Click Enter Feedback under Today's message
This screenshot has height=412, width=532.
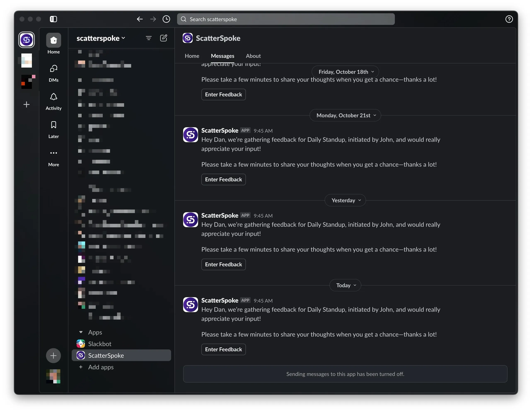(x=223, y=349)
